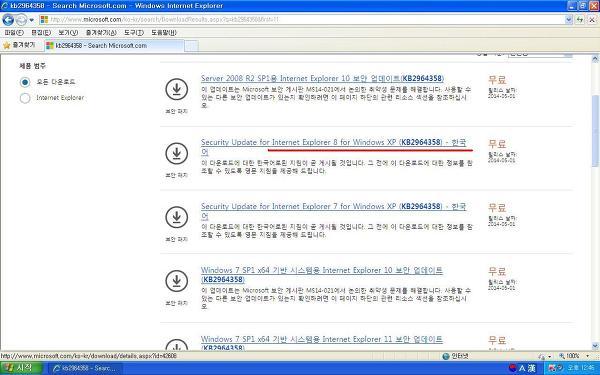Click the Microsoft logo icon in the address bar
This screenshot has width=600, height=375.
click(x=44, y=20)
